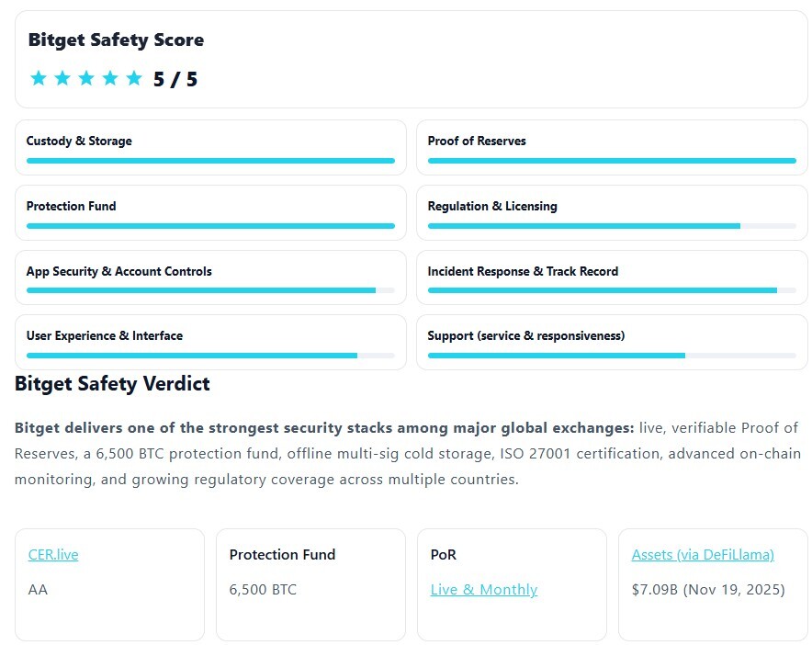Image resolution: width=812 pixels, height=645 pixels.
Task: Open the Live & Monthly PoR link
Action: [483, 589]
